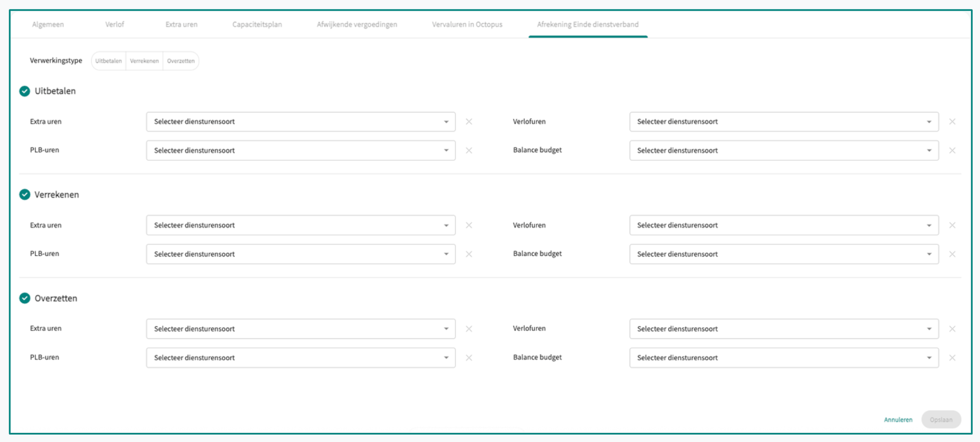Open Verlofuren dropdown under Overzetten
980x442 pixels.
pyautogui.click(x=783, y=329)
